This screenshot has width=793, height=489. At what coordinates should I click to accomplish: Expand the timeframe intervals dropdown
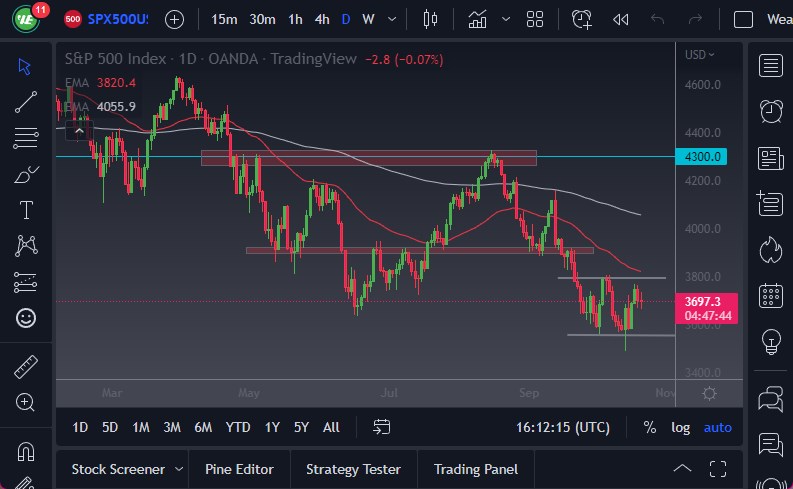pos(393,19)
